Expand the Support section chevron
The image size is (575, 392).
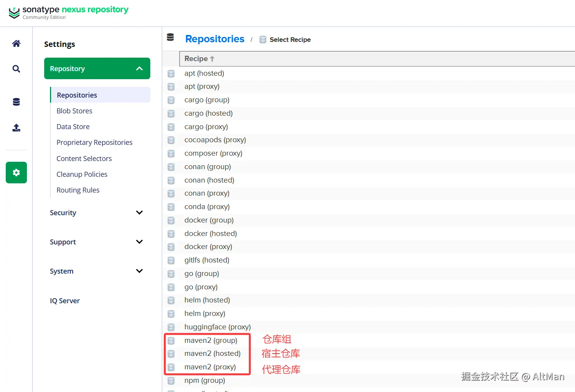(x=140, y=242)
